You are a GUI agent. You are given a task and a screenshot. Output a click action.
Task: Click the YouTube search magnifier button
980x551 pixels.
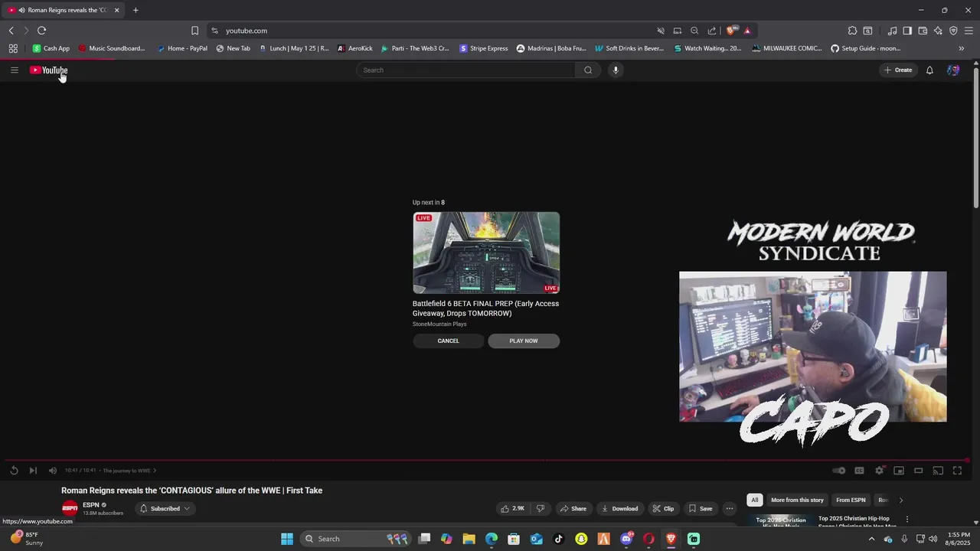pos(588,70)
